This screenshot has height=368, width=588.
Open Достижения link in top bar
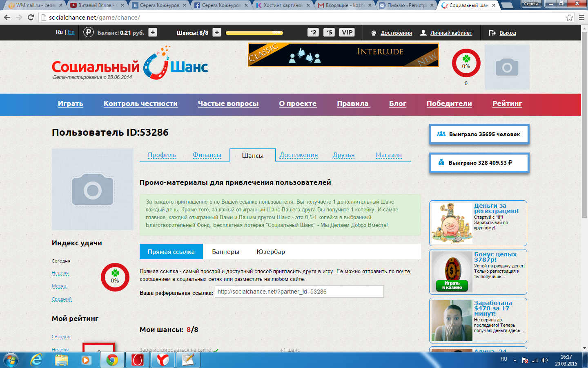point(396,33)
